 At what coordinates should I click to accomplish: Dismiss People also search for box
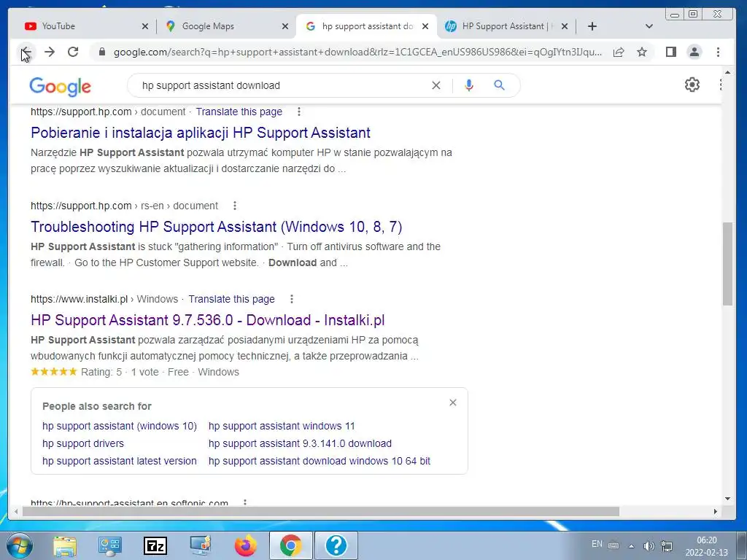tap(453, 402)
